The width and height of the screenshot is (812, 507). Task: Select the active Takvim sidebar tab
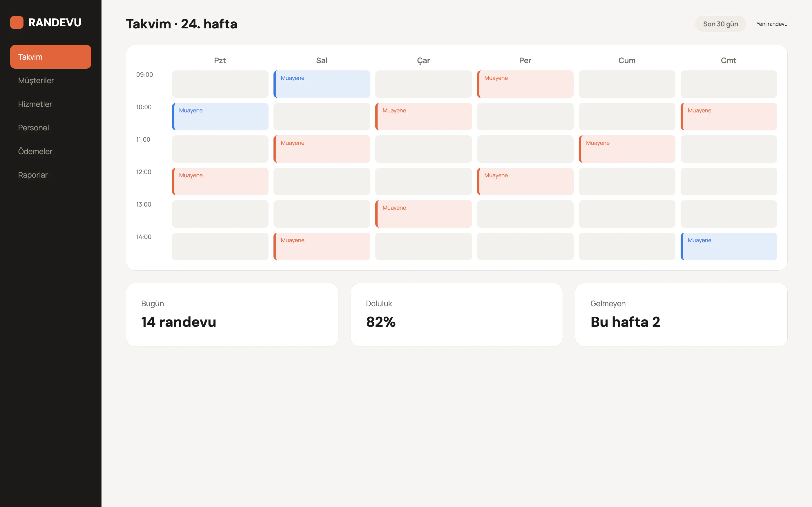point(51,57)
